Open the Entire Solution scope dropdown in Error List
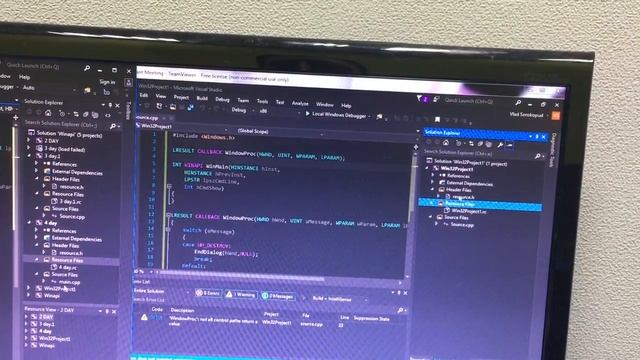The width and height of the screenshot is (640, 360). pyautogui.click(x=161, y=291)
